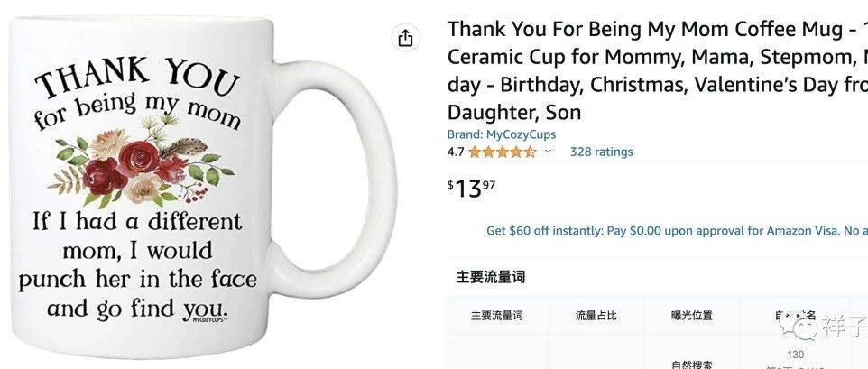Viewport: 868px width, 369px height.
Task: Select the 流量占比 column header
Action: pyautogui.click(x=596, y=316)
